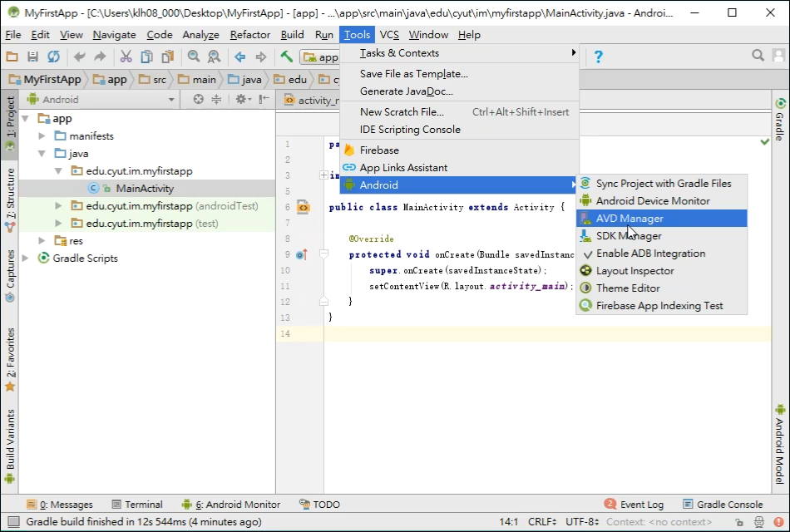Click the Save All toolbar icon
790x532 pixels.
[32, 57]
